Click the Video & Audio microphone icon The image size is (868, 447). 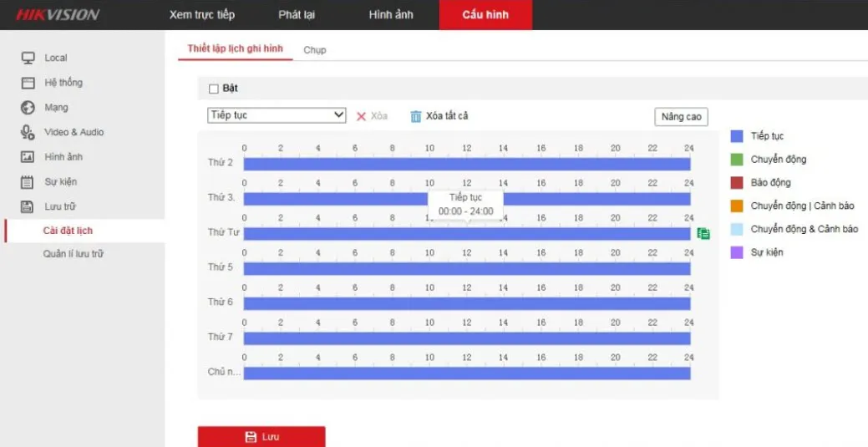28,132
